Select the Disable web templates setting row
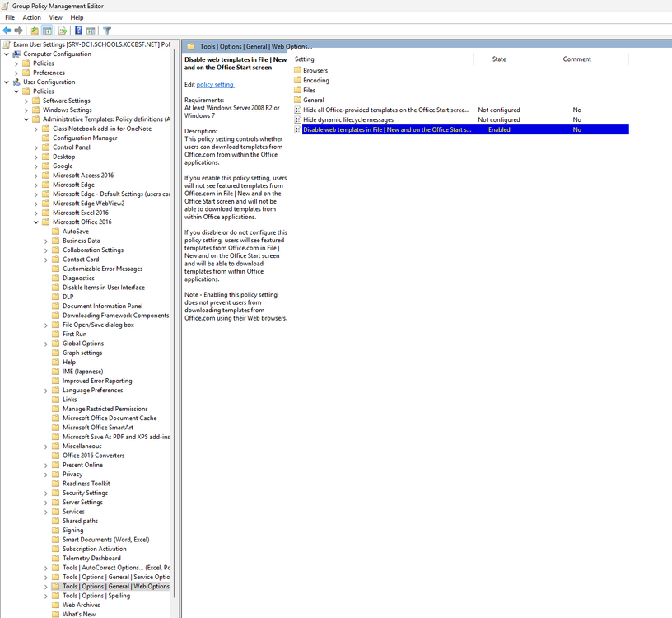The width and height of the screenshot is (672, 618). coord(465,129)
